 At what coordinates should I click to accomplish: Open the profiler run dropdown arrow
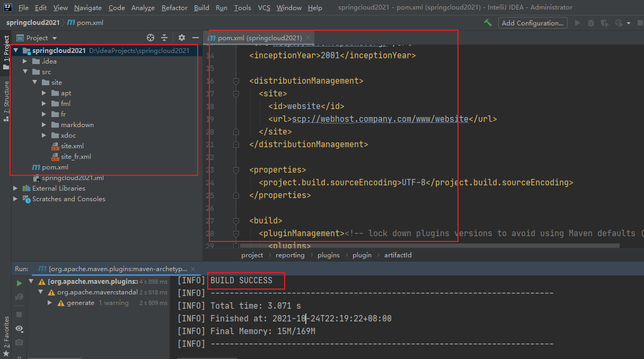[629, 23]
